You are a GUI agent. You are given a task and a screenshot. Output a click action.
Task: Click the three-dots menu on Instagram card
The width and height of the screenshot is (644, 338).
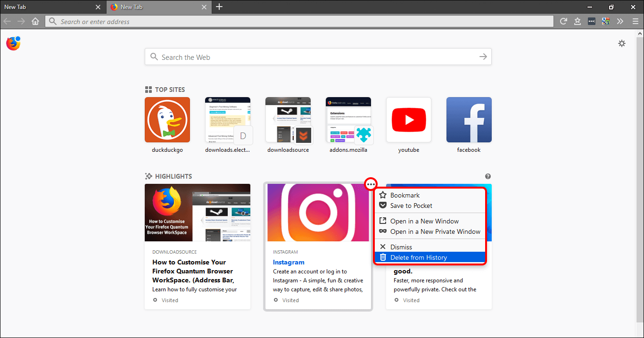[x=371, y=184]
